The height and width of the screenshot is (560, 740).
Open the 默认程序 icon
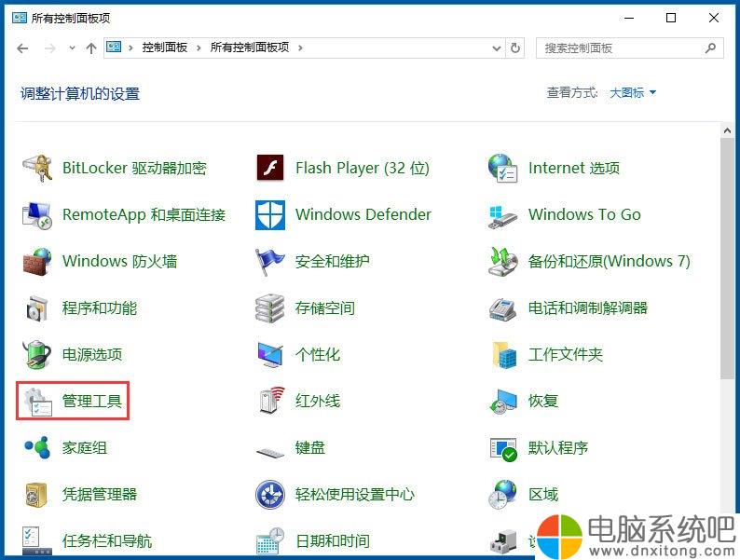point(503,449)
